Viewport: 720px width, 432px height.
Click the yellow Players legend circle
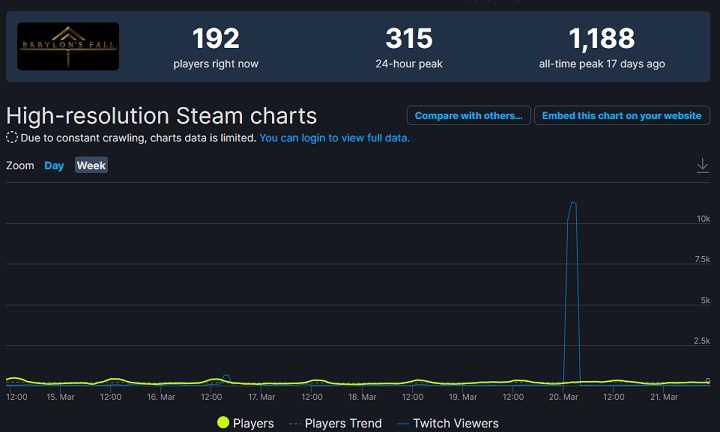tap(223, 423)
